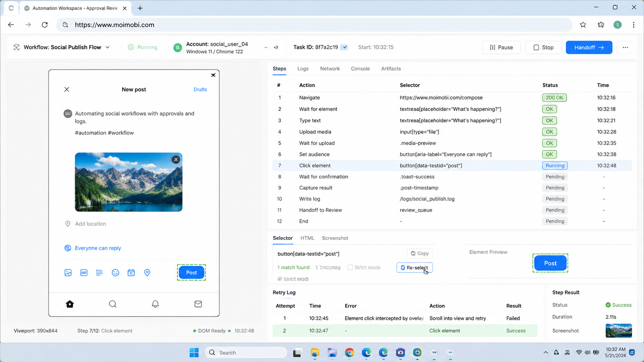Click the green account avatar icon
This screenshot has width=644, height=362.
tap(178, 48)
